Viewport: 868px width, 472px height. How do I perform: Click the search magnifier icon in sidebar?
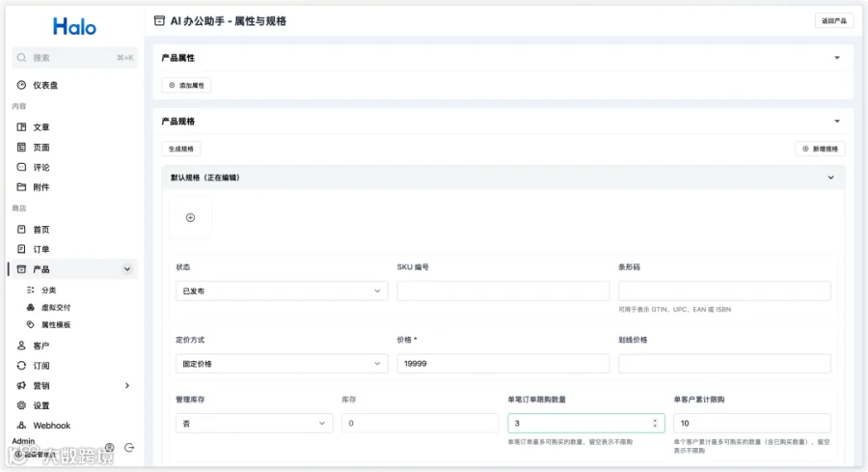click(x=21, y=58)
